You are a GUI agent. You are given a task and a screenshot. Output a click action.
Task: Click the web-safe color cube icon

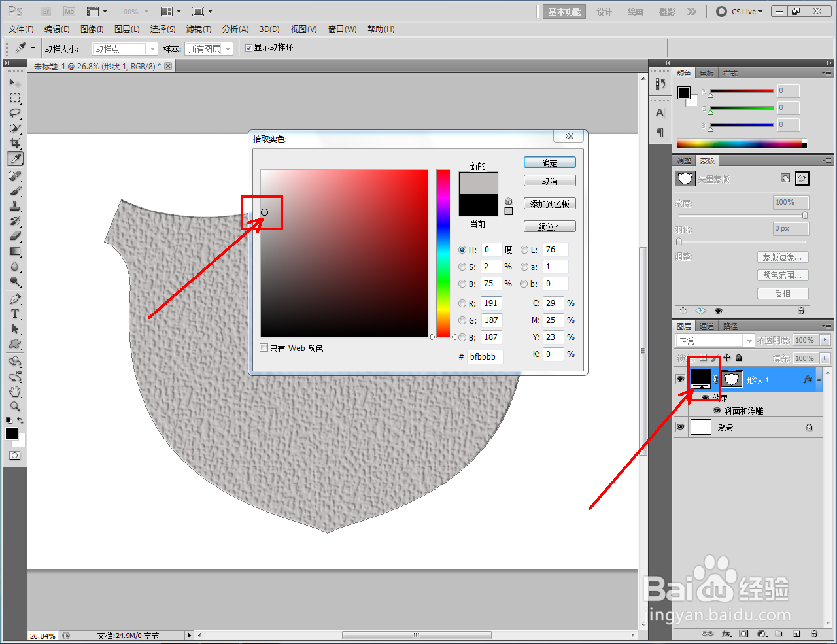pyautogui.click(x=509, y=201)
